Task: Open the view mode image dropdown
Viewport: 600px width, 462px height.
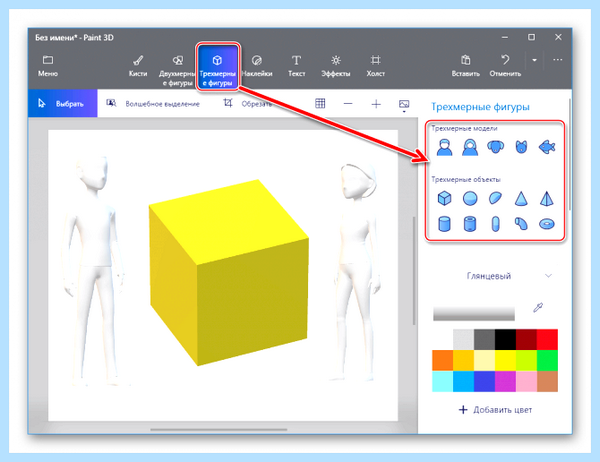Action: click(x=404, y=105)
